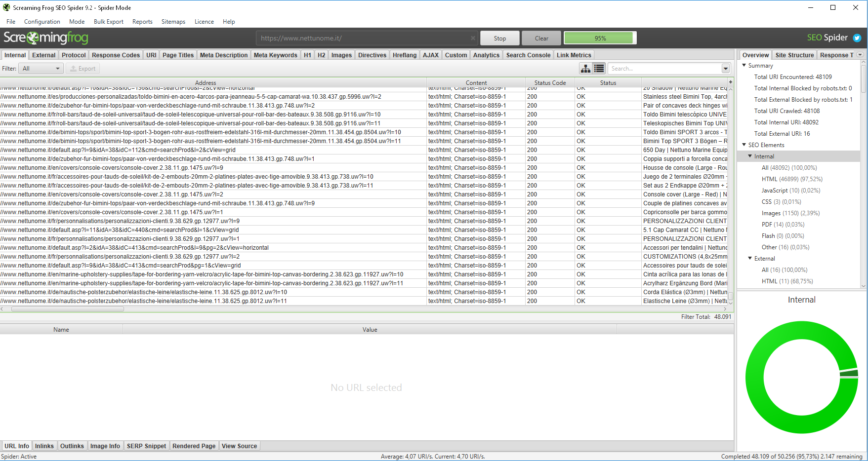Switch to the Link Metrics tab
868x461 pixels.
click(x=574, y=55)
